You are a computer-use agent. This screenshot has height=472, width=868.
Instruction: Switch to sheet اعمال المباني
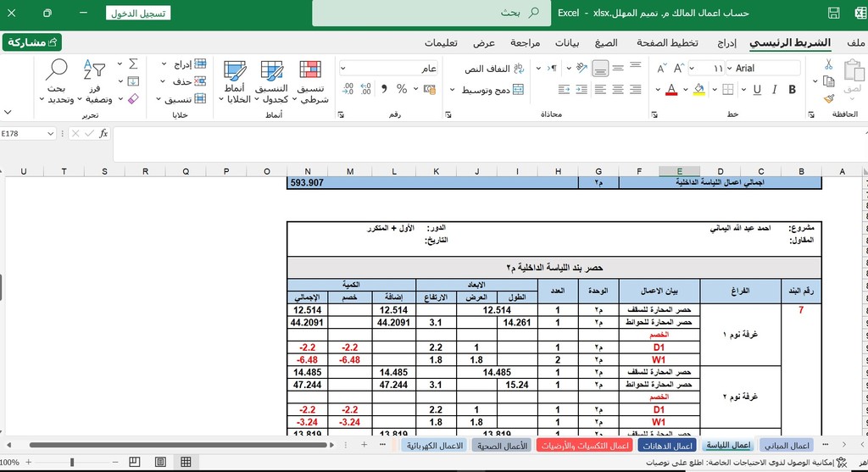pos(786,446)
